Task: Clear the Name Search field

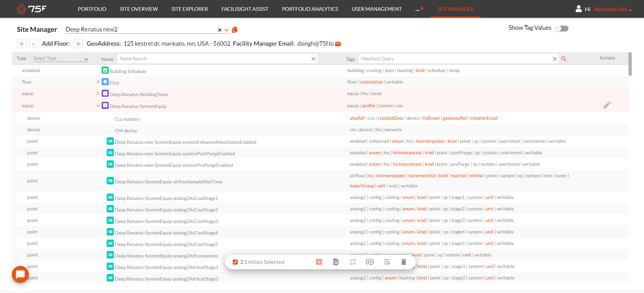Action: 313,59
